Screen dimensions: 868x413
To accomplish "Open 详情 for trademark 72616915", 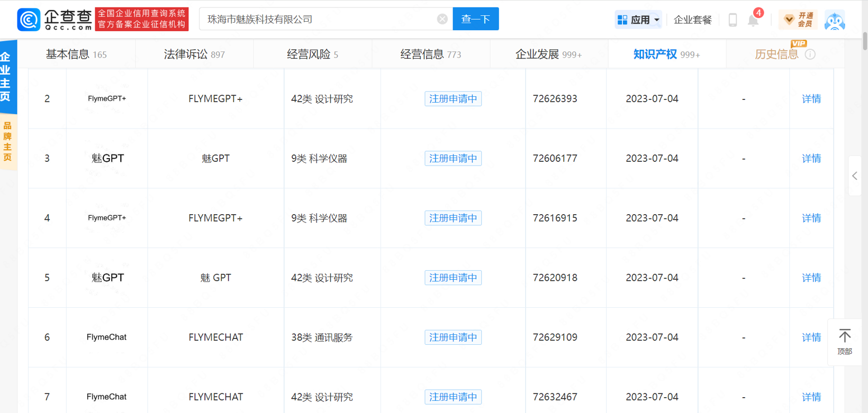I will tap(811, 218).
